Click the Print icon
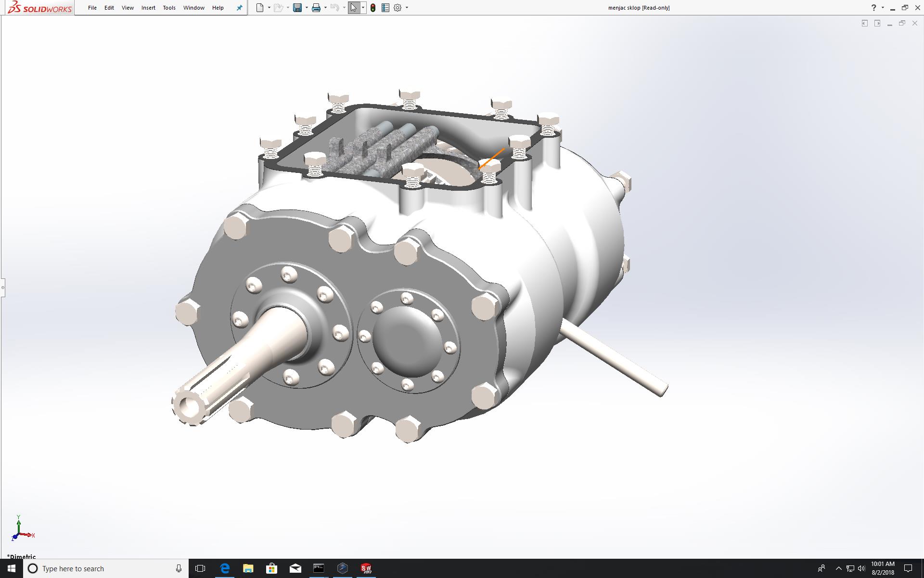The width and height of the screenshot is (924, 578). click(316, 8)
